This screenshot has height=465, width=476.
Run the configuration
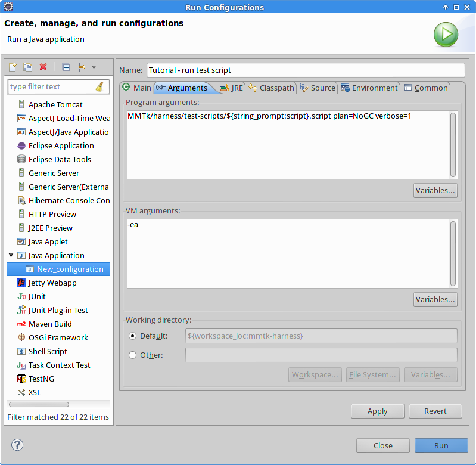441,445
